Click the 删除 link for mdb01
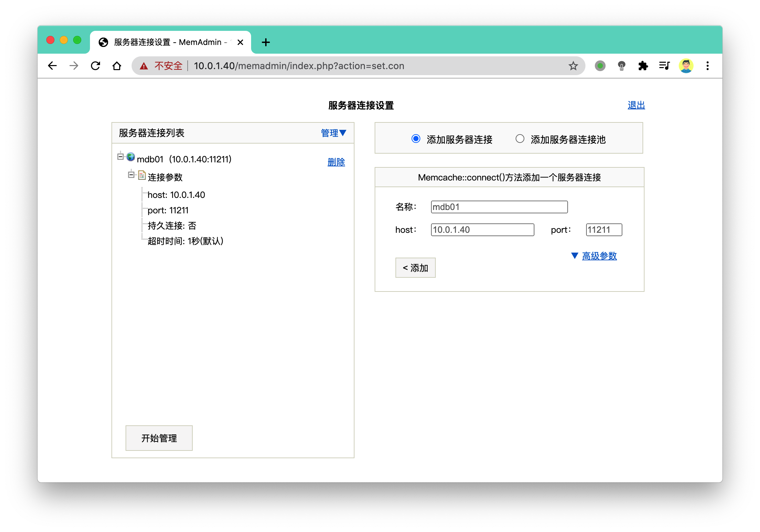This screenshot has height=532, width=760. [336, 162]
